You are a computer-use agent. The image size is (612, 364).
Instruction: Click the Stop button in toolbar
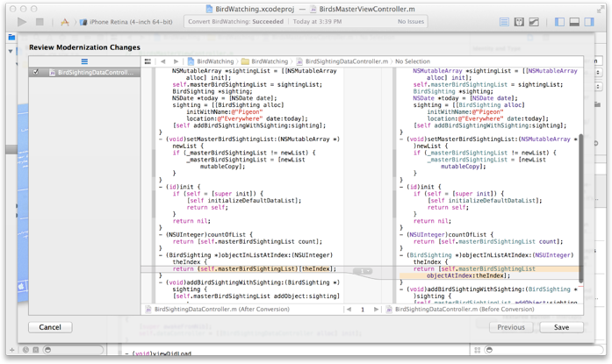(x=40, y=22)
